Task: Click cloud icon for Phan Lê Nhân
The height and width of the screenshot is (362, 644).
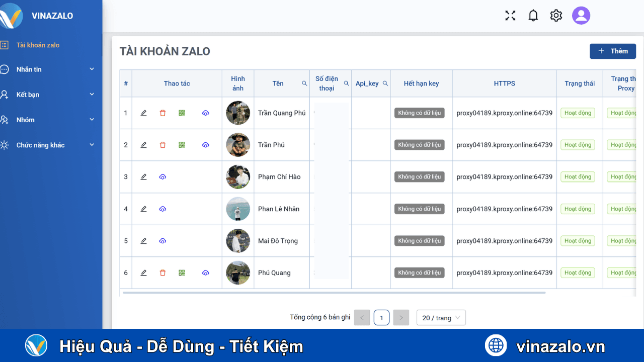Action: [163, 209]
